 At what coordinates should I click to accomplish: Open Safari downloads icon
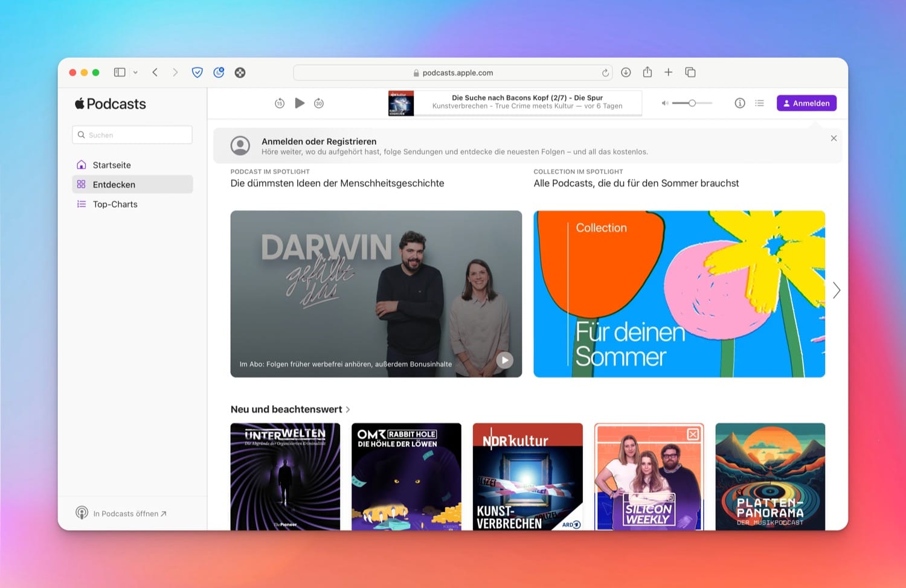coord(626,72)
